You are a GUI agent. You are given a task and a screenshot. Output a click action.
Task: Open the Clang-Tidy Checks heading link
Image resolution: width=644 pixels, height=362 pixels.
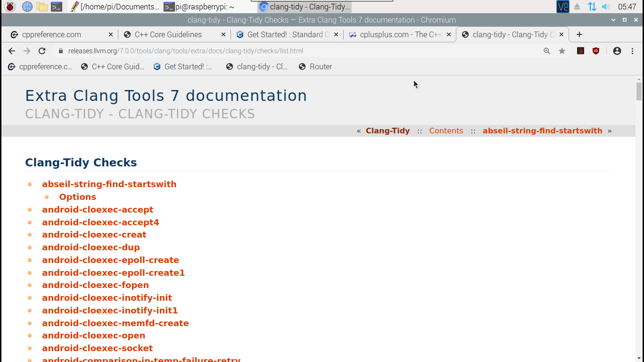pos(81,163)
